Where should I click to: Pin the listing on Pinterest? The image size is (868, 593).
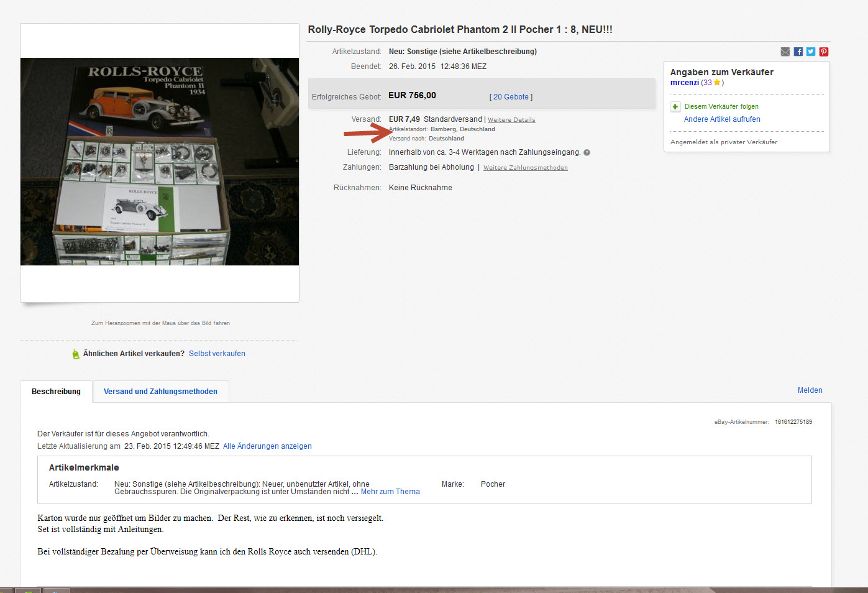824,52
